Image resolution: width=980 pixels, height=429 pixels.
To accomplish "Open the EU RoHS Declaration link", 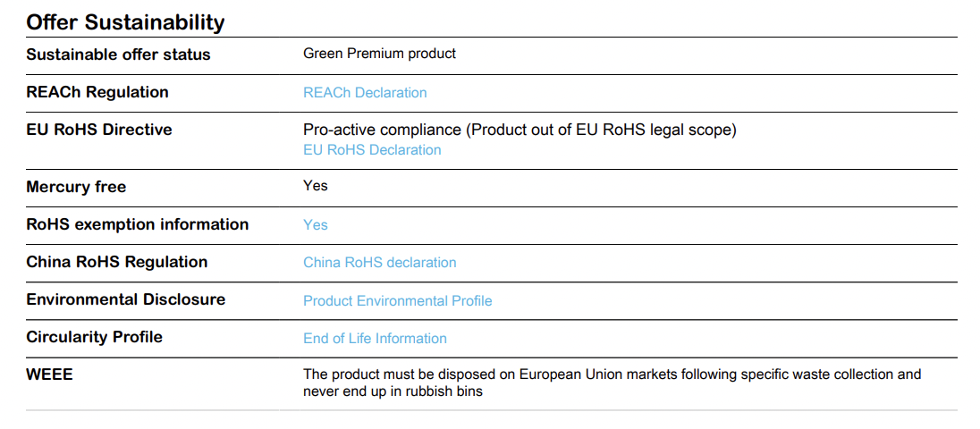I will pos(372,150).
